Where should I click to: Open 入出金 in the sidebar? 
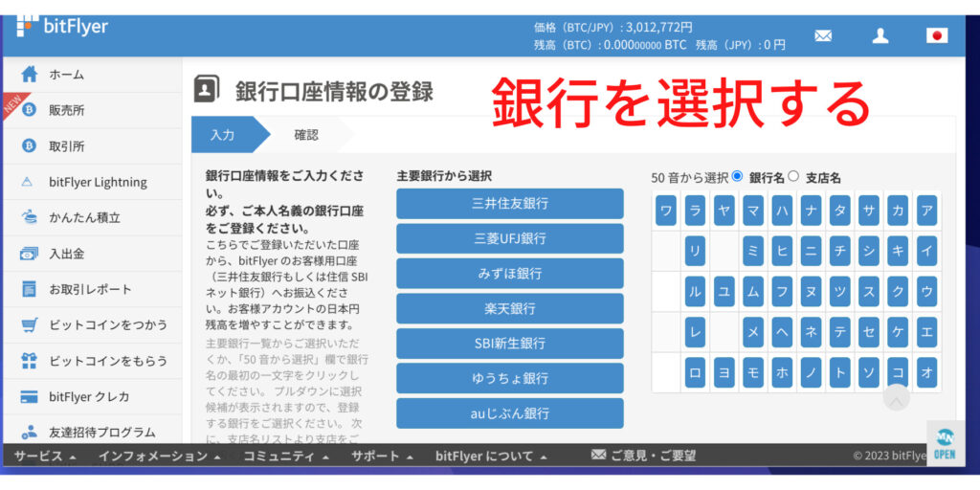coord(93,254)
